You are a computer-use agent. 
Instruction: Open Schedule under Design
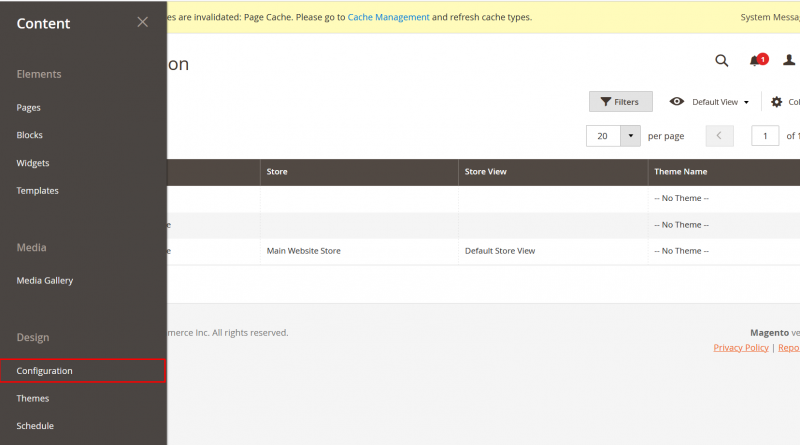click(35, 426)
